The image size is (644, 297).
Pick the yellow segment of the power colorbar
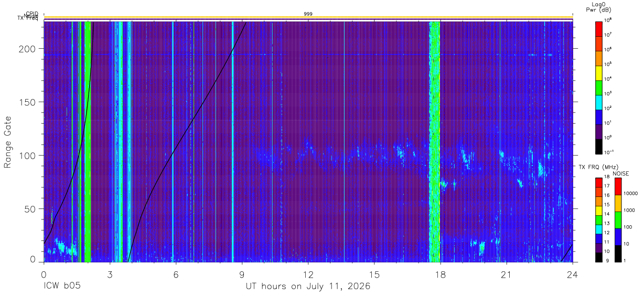(599, 72)
